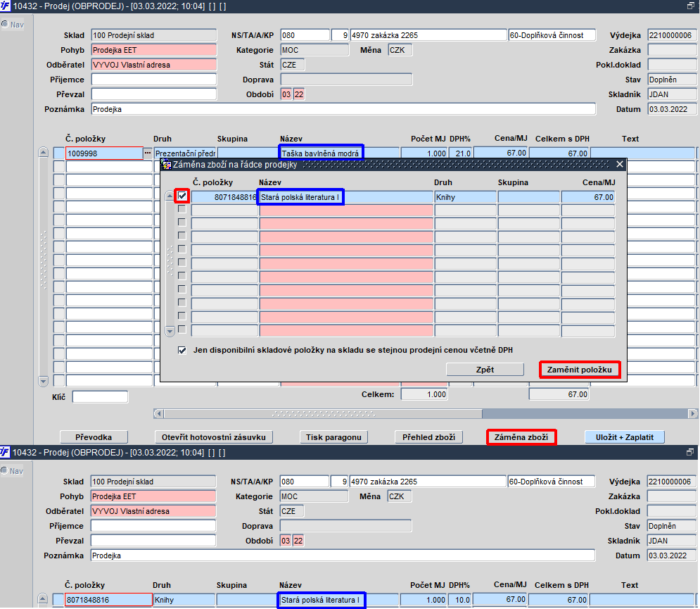This screenshot has width=700, height=609.
Task: Click the icon in Záměna zboží dialog title
Action: pyautogui.click(x=167, y=165)
